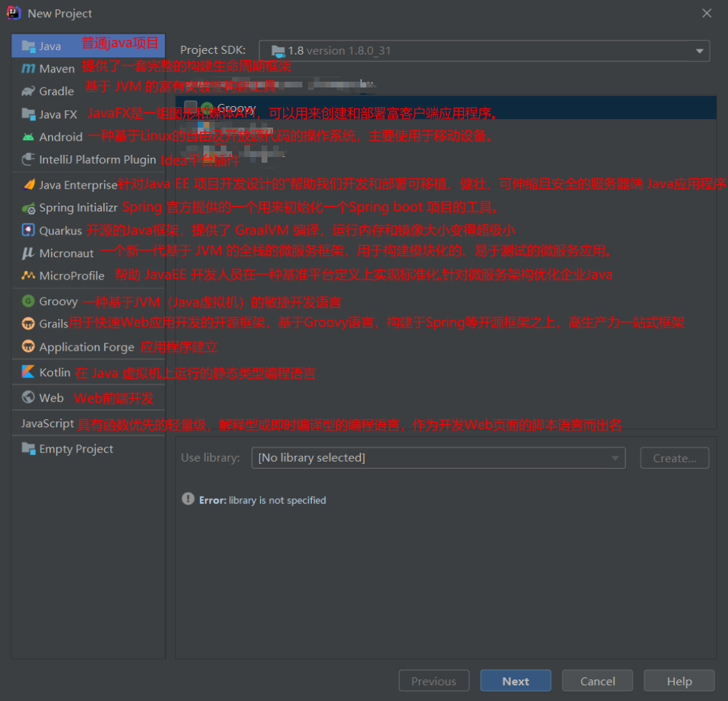Select the Java folder icon in project types
This screenshot has height=701, width=728.
point(29,46)
